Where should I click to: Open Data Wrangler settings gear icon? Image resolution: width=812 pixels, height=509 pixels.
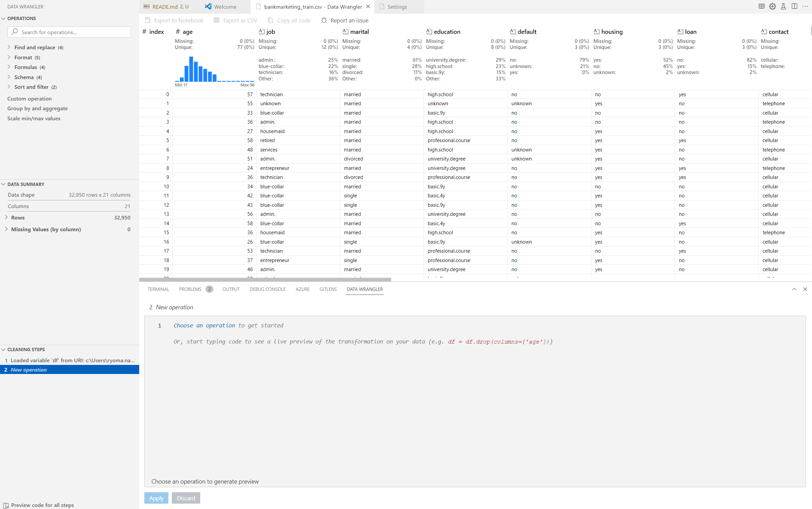772,6
